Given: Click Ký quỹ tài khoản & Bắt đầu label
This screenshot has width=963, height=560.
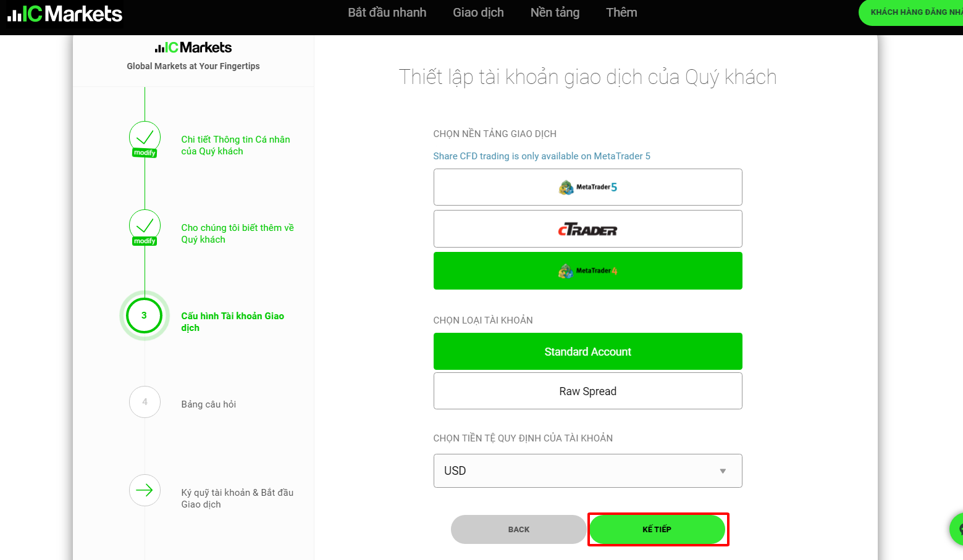Looking at the screenshot, I should pos(237,498).
